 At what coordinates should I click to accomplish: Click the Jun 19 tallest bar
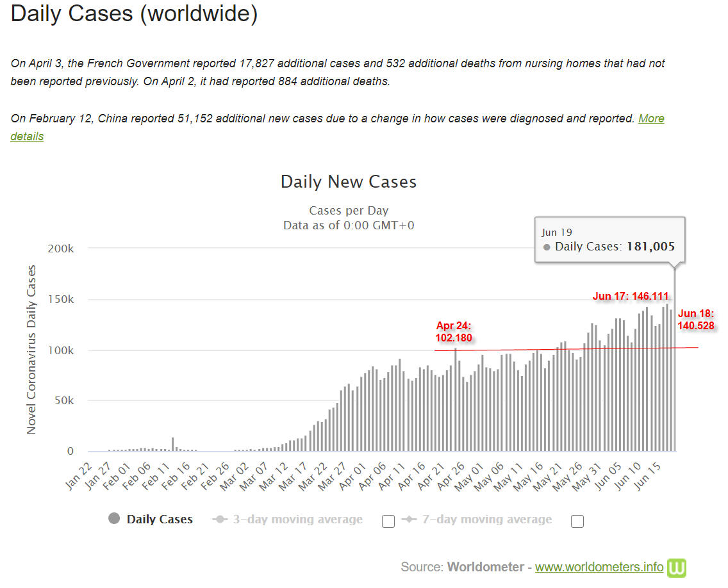[675, 360]
